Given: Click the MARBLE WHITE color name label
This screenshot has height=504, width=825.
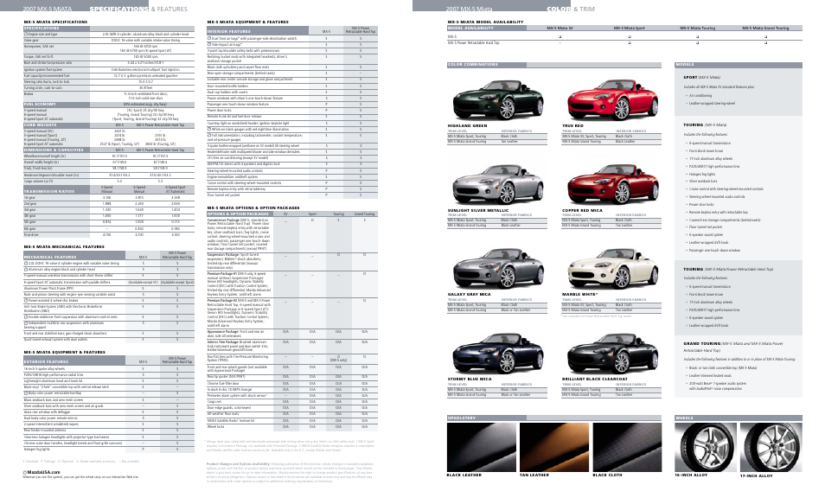Looking at the screenshot, I should 579,294.
